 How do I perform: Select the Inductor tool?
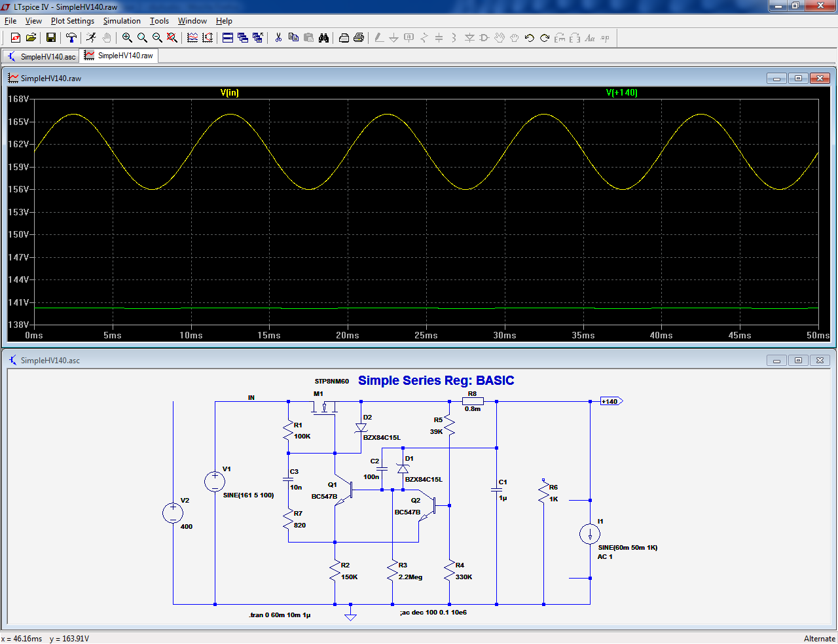point(454,38)
